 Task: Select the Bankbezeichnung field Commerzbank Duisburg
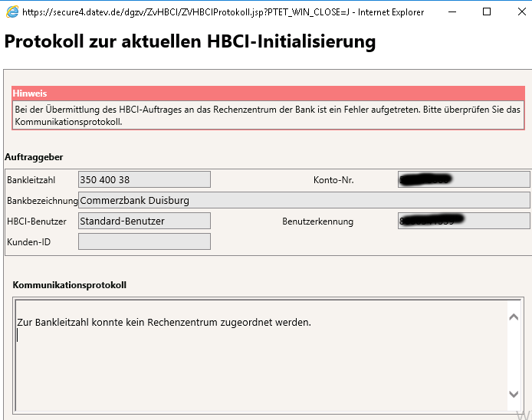[x=304, y=200]
